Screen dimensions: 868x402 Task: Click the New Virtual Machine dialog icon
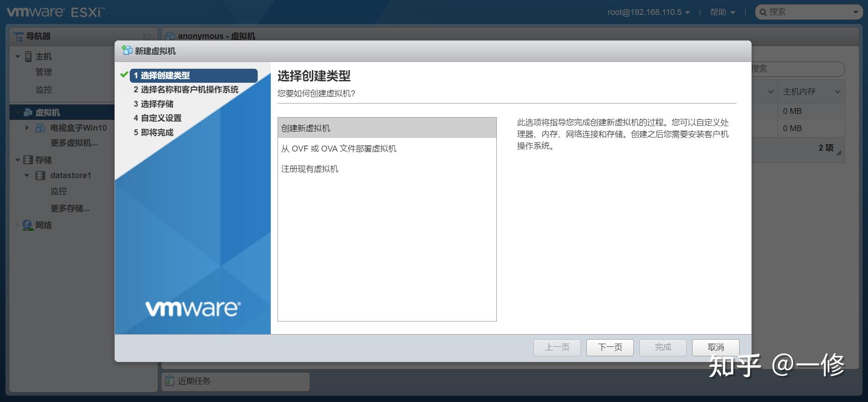tap(127, 51)
